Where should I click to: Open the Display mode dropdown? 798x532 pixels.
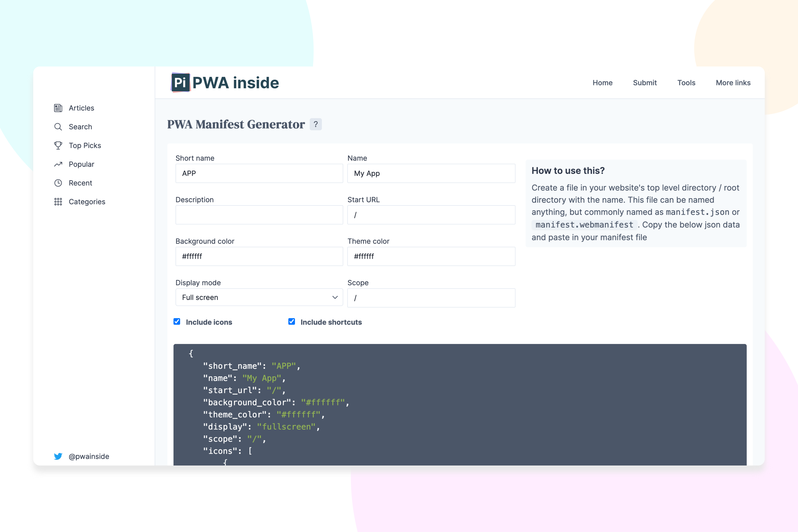pos(259,297)
